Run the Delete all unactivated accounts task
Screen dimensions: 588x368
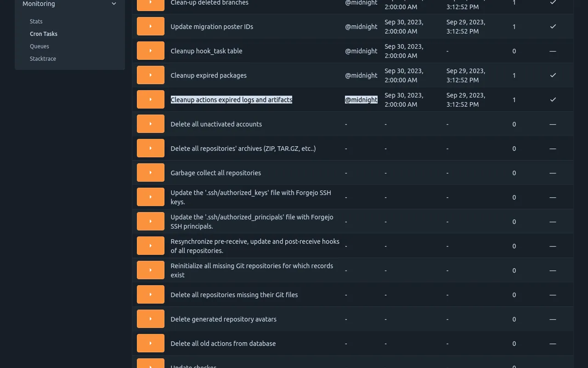click(150, 123)
